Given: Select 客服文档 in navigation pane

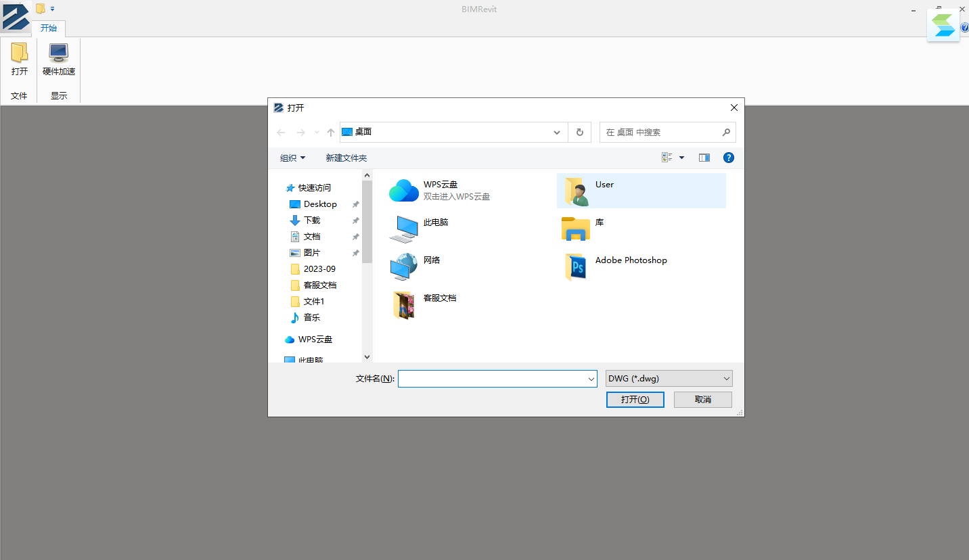Looking at the screenshot, I should coord(320,285).
